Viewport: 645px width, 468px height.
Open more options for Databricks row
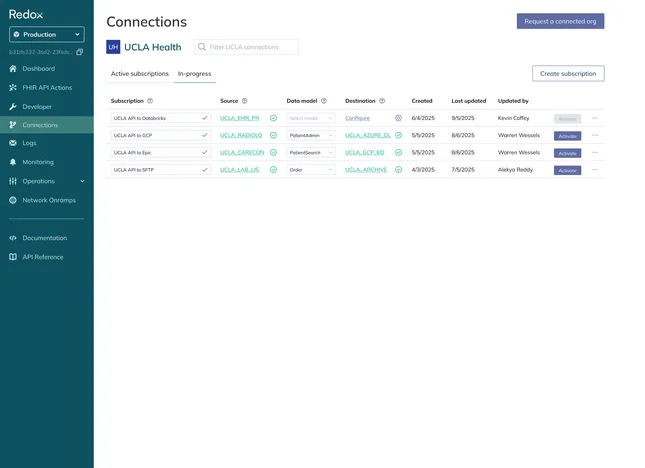pyautogui.click(x=595, y=118)
